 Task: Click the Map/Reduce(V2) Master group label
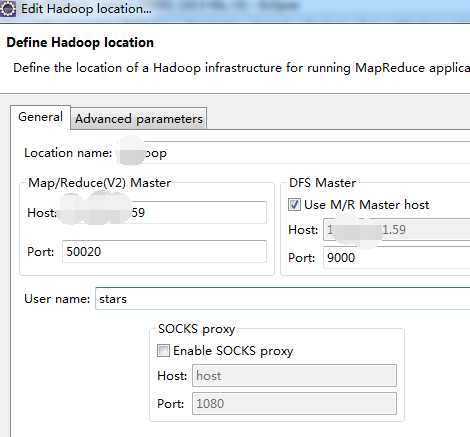[x=99, y=183]
